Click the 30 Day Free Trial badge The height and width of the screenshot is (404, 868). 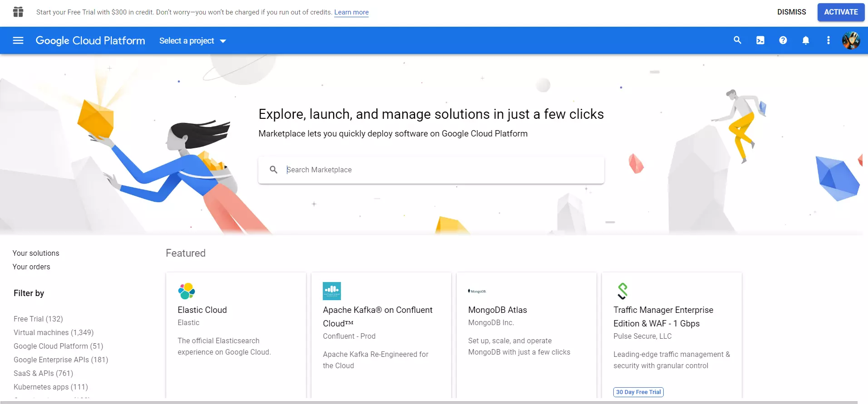[x=638, y=392]
